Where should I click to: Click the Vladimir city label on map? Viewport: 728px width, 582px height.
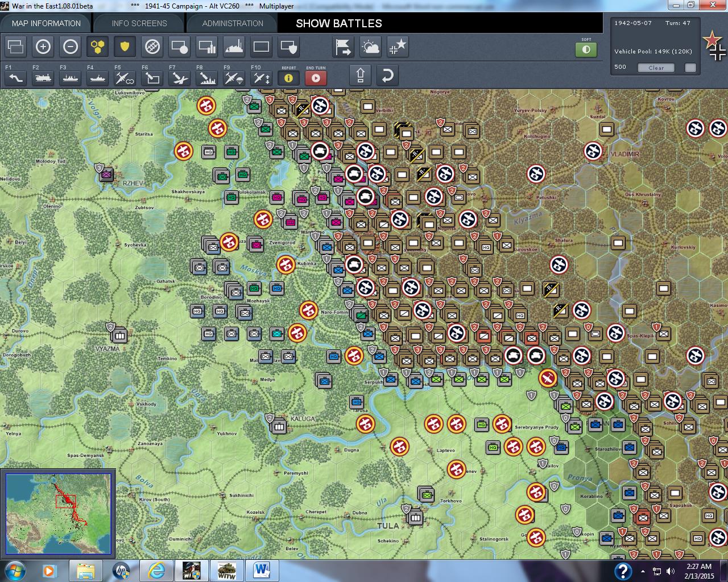pos(625,154)
